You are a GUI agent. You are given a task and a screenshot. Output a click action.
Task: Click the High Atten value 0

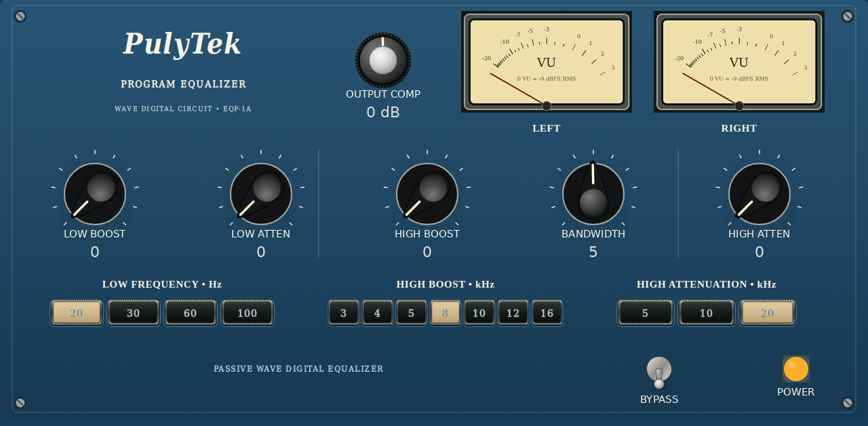759,252
